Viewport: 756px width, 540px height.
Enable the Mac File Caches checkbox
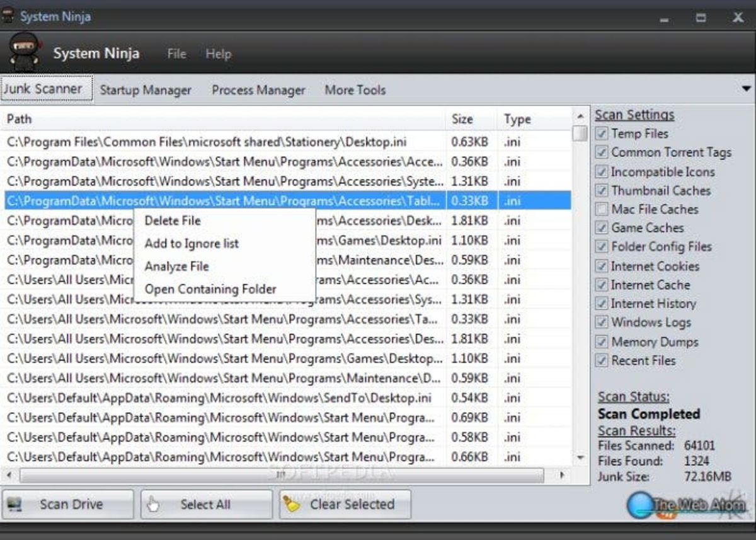[x=602, y=209]
